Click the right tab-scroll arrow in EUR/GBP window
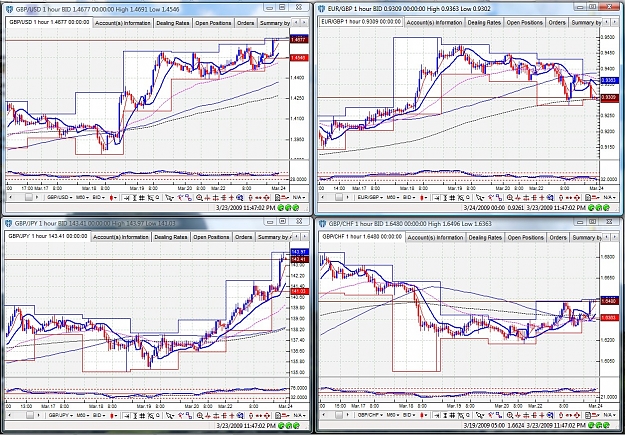625x435 pixels. (x=615, y=22)
